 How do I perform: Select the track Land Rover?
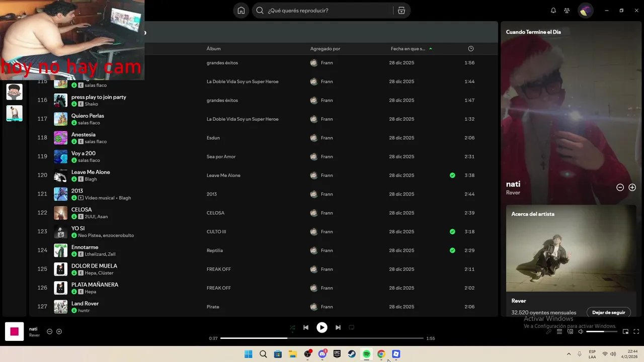(85, 304)
